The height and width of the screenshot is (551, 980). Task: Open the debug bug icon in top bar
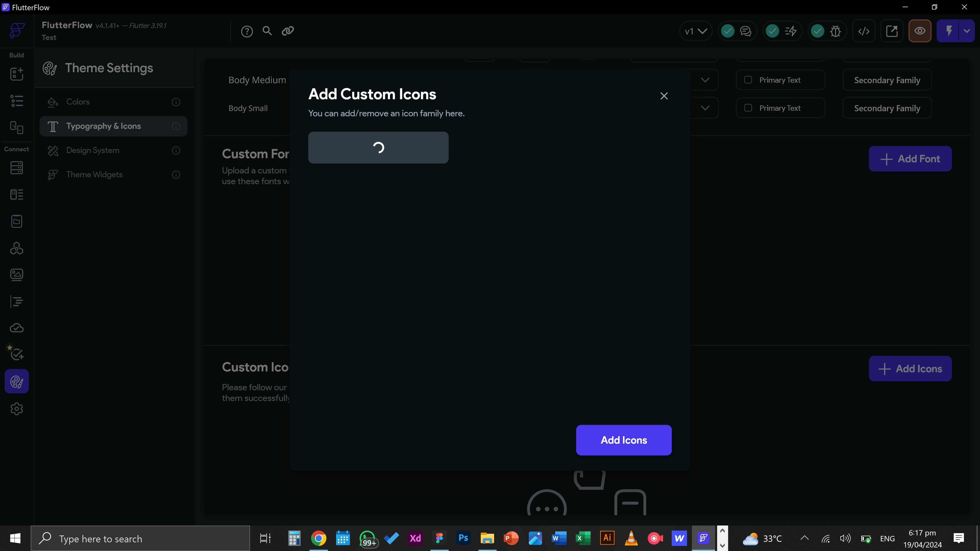[x=836, y=31]
